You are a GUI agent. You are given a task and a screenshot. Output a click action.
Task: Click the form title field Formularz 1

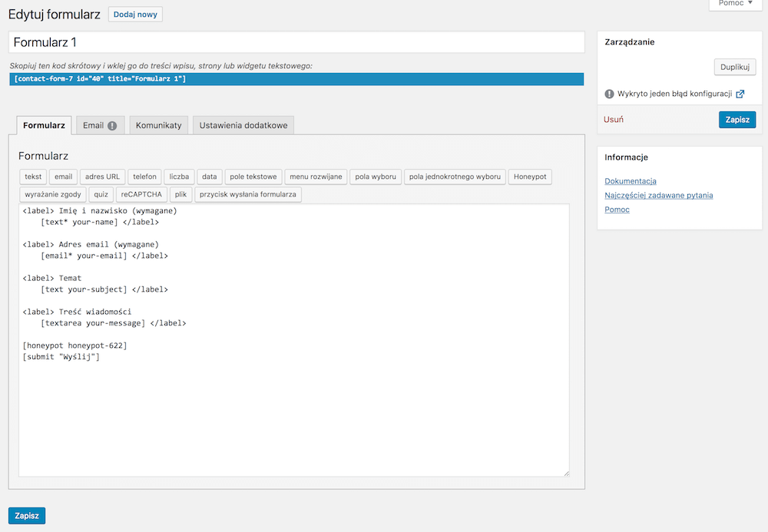click(296, 42)
